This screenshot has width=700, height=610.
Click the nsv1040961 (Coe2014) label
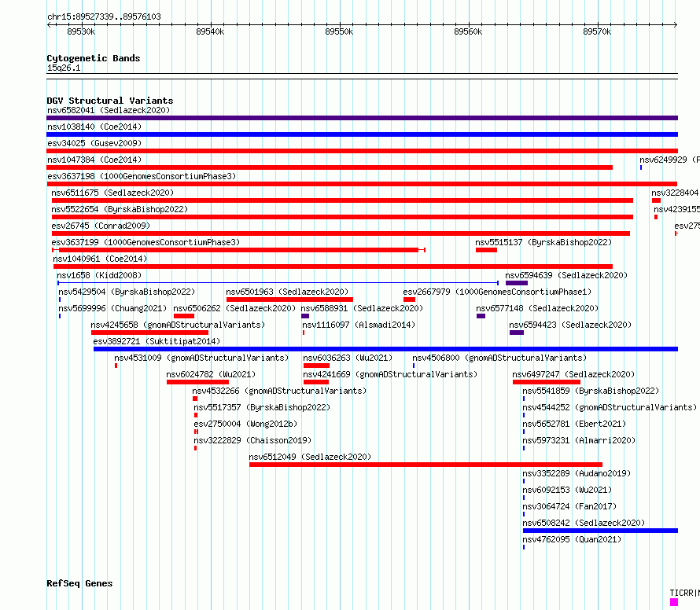click(x=100, y=259)
